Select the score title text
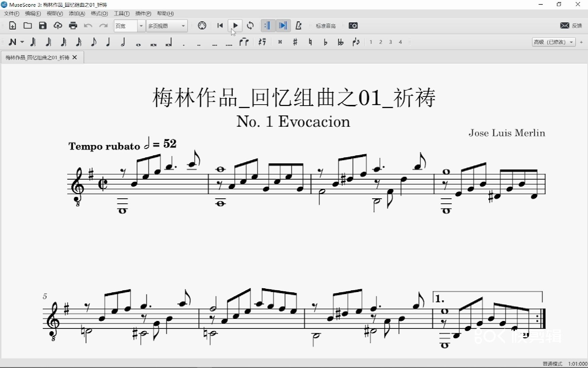Viewport: 588px width, 368px height. click(x=294, y=97)
